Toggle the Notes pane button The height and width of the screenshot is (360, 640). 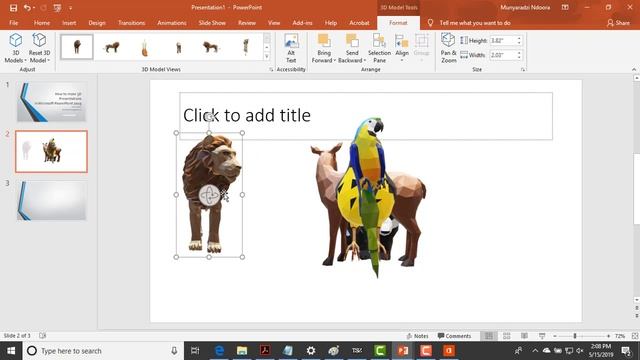tap(417, 336)
